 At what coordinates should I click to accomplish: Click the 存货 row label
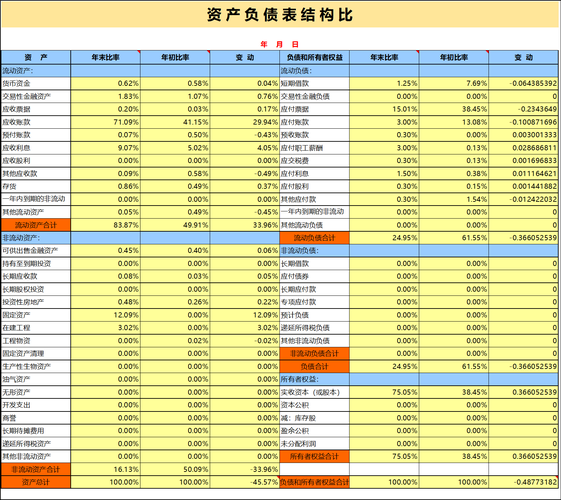tap(36, 186)
